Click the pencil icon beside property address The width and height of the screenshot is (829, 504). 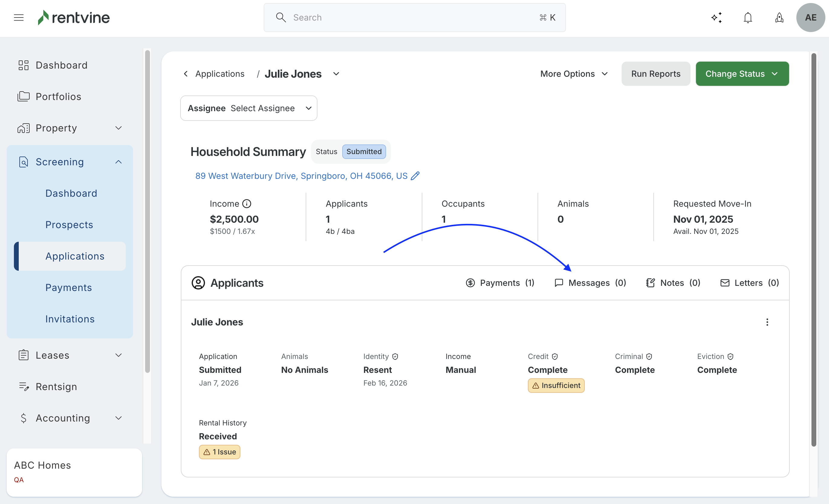point(415,176)
